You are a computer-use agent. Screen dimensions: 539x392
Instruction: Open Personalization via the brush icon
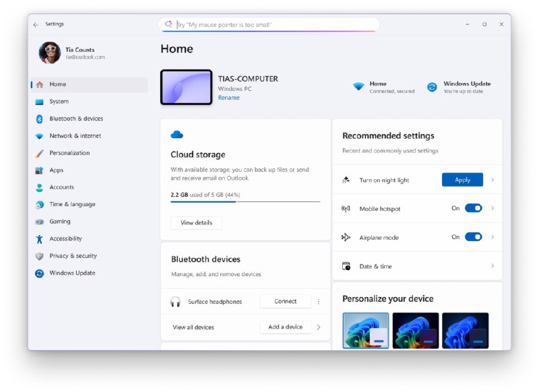coord(40,153)
